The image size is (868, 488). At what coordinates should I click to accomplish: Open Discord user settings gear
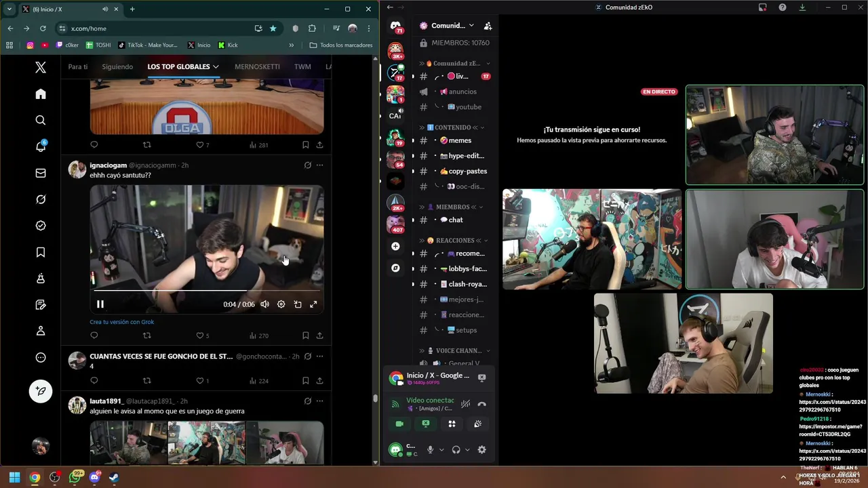(x=481, y=449)
